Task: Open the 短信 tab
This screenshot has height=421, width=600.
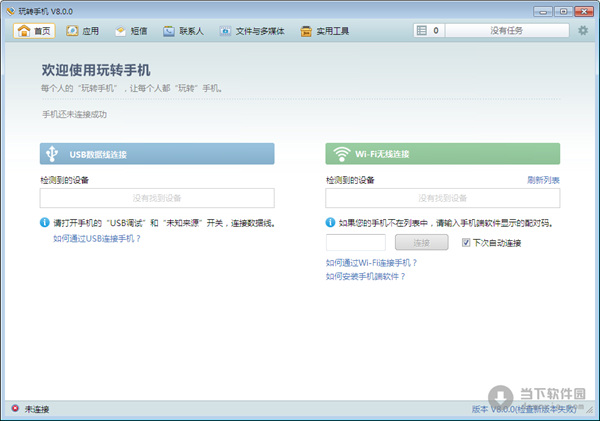Action: click(132, 31)
